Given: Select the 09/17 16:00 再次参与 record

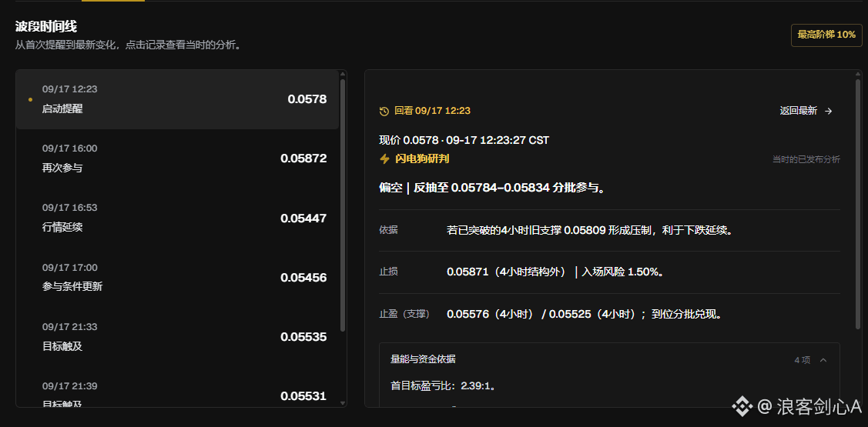Looking at the screenshot, I should coord(178,158).
